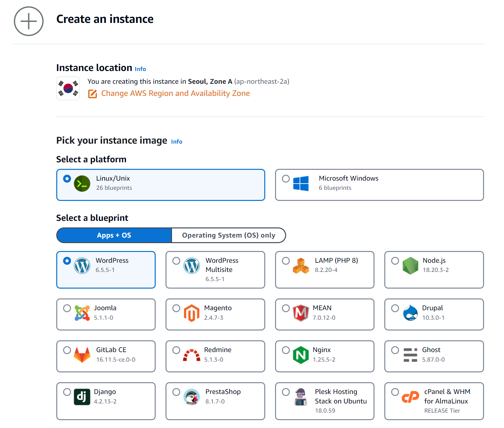
Task: Choose the Nginx radio button
Action: pyautogui.click(x=286, y=350)
